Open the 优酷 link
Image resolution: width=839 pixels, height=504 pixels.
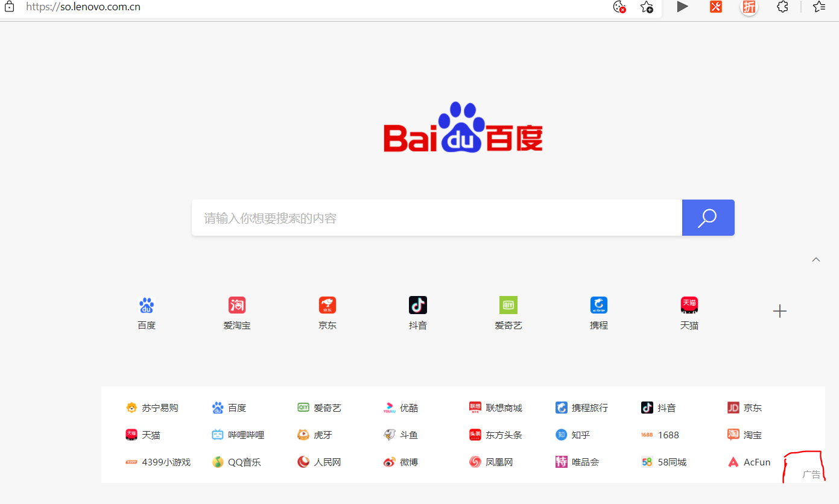(401, 408)
